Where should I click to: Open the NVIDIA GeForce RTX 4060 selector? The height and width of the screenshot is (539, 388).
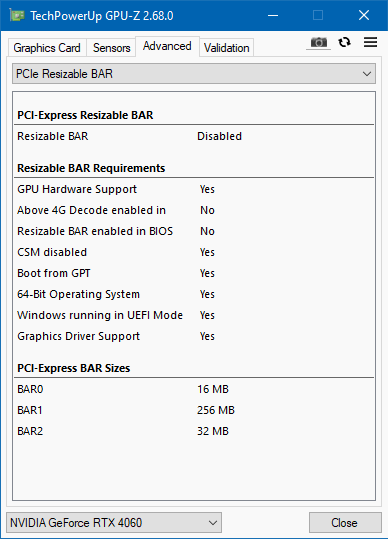[x=114, y=522]
